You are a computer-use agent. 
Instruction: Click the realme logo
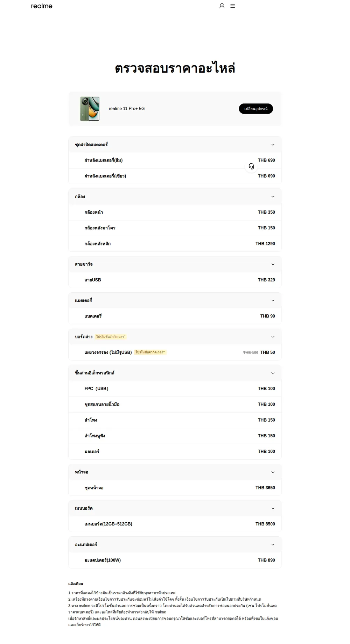[x=41, y=6]
